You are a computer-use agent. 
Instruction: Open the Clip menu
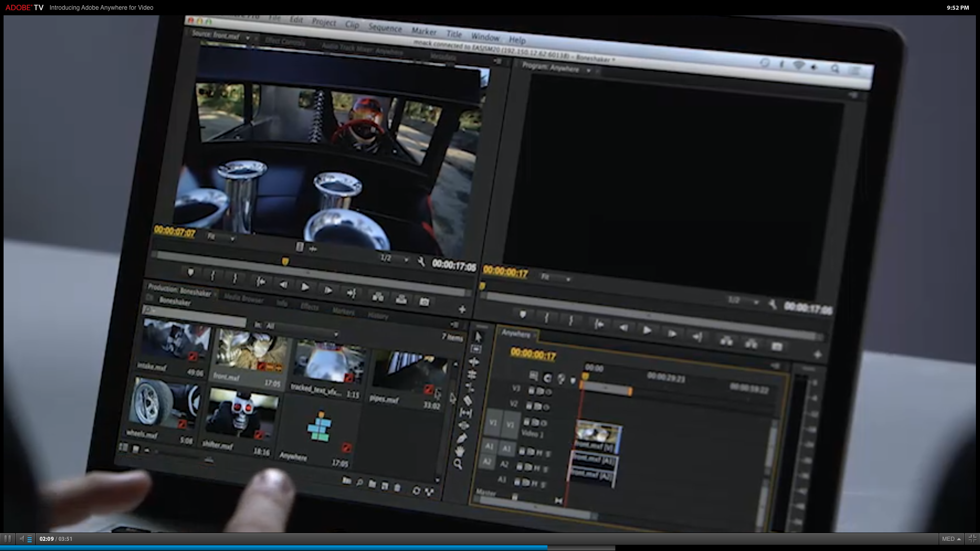[x=352, y=25]
